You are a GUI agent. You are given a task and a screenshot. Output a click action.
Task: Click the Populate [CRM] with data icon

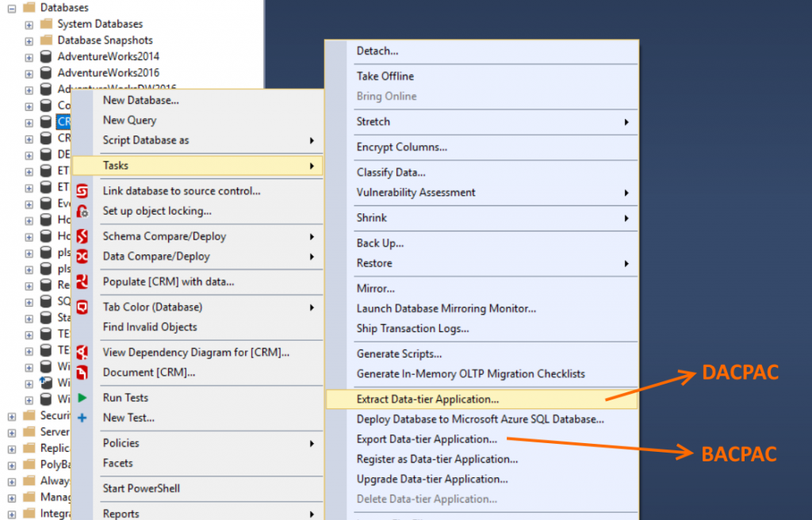(83, 282)
